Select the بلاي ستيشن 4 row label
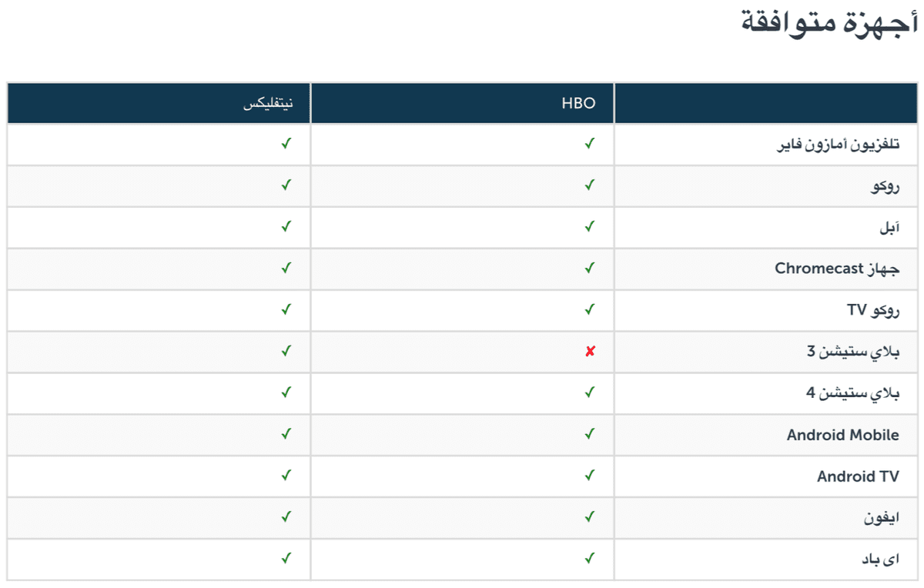 point(853,394)
